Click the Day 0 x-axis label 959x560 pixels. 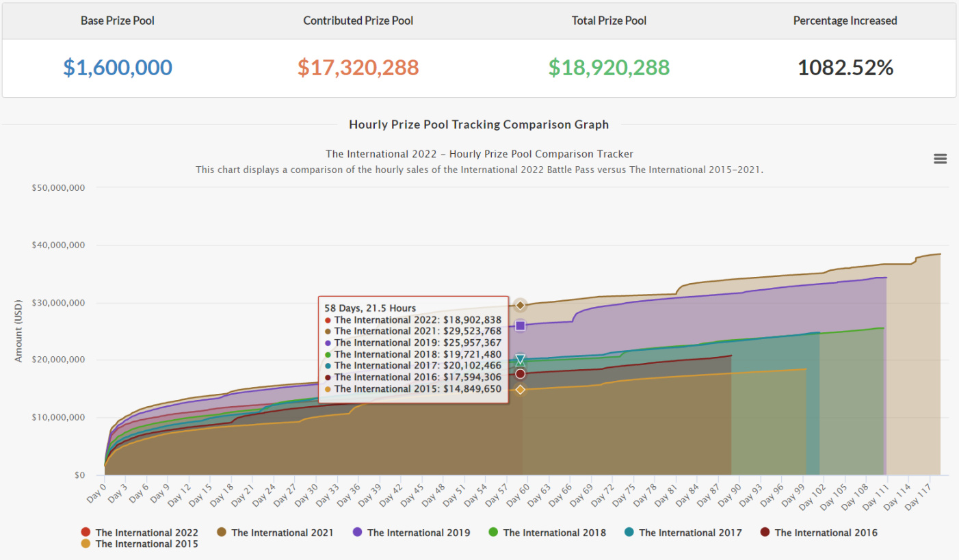pos(96,492)
